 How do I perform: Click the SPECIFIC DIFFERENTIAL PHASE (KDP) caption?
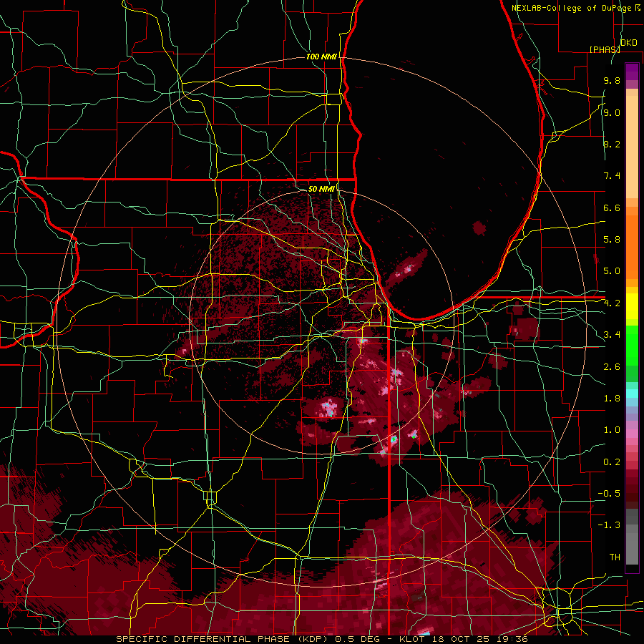coord(223,639)
